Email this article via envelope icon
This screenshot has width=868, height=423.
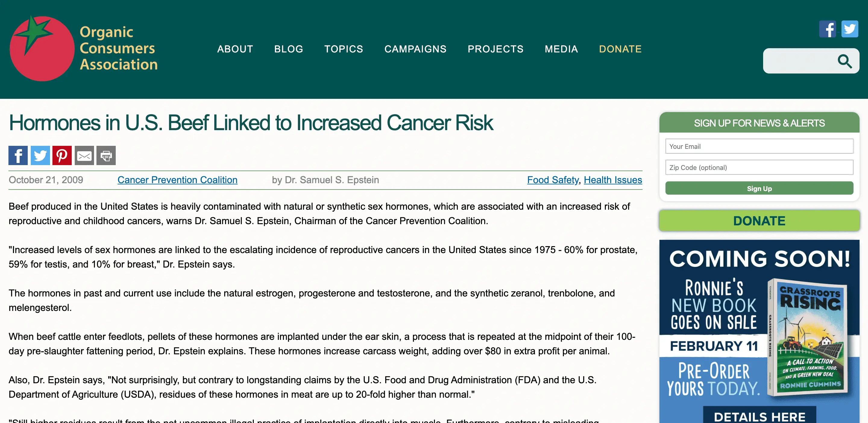[84, 155]
